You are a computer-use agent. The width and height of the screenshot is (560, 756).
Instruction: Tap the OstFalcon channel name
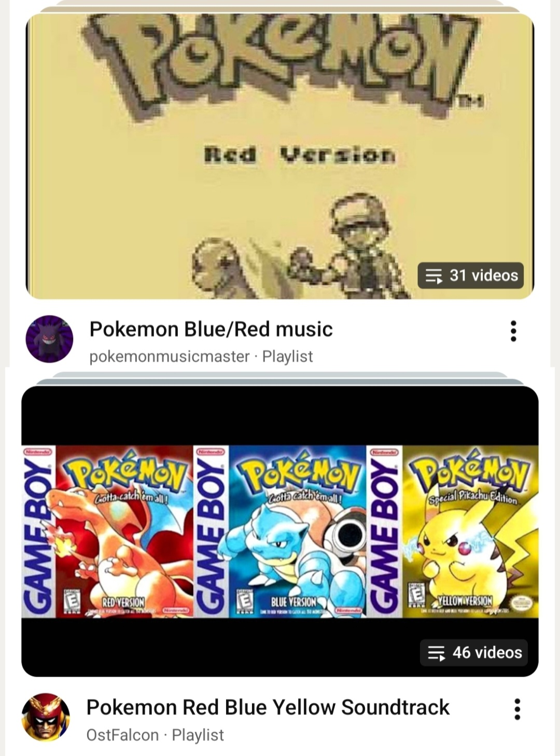tap(122, 735)
